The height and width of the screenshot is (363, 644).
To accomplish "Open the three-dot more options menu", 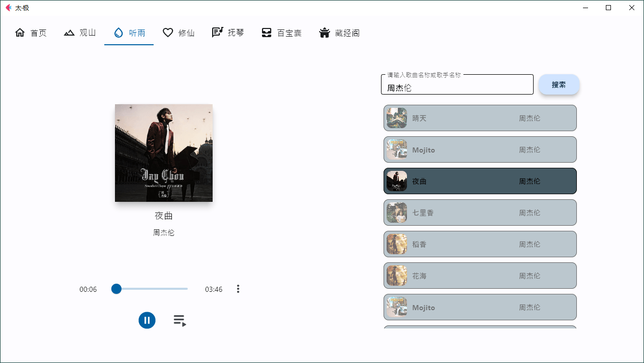I will 238,289.
